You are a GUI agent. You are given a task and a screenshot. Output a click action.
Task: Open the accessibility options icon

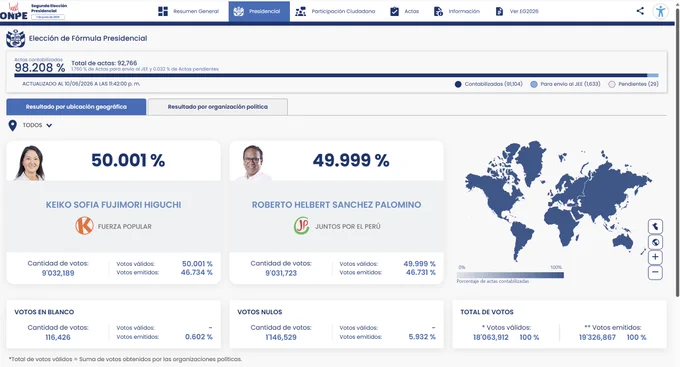click(660, 11)
